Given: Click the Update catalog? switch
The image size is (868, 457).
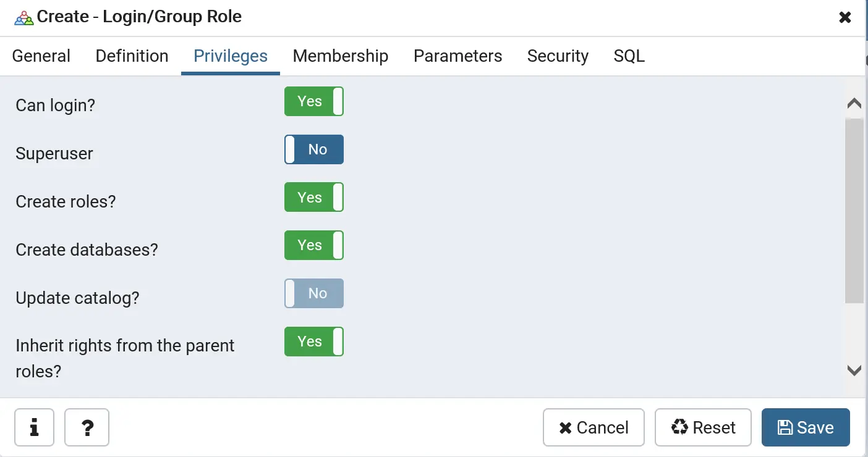Looking at the screenshot, I should point(314,294).
